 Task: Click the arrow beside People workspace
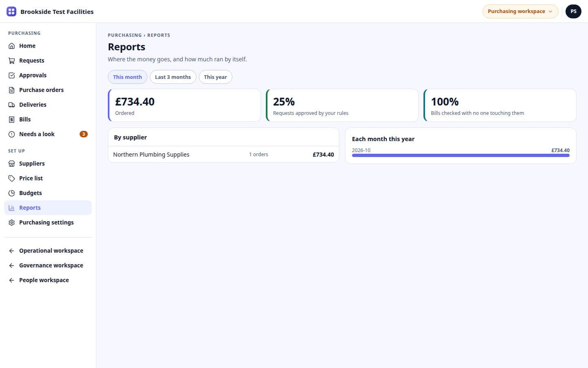pos(11,280)
